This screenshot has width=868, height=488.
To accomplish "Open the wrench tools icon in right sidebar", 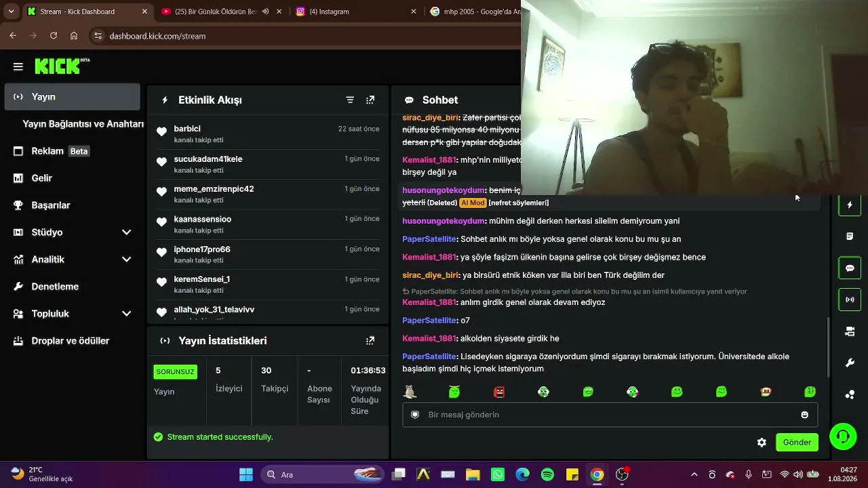I will [850, 363].
